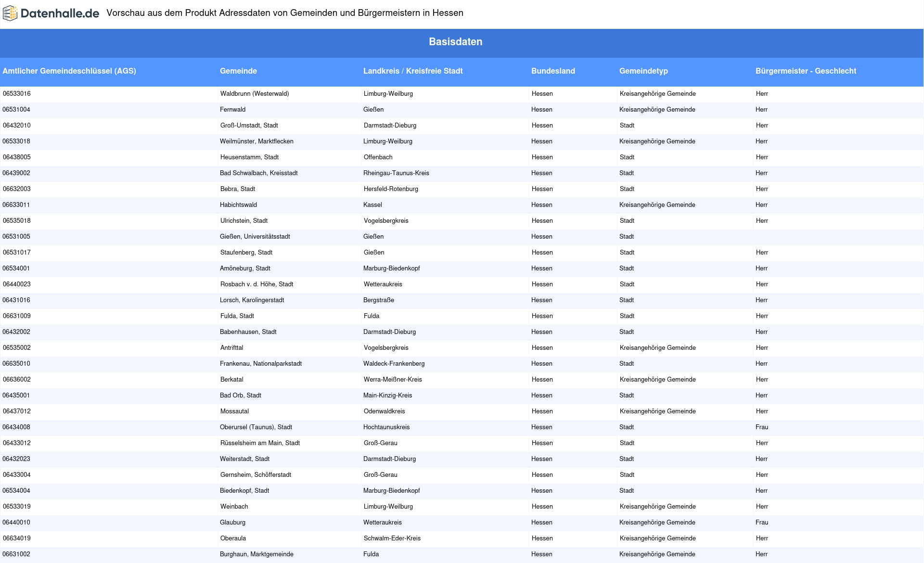The height and width of the screenshot is (563, 924).
Task: Select Gernsheim, Schöfferstadt cell
Action: click(x=256, y=475)
